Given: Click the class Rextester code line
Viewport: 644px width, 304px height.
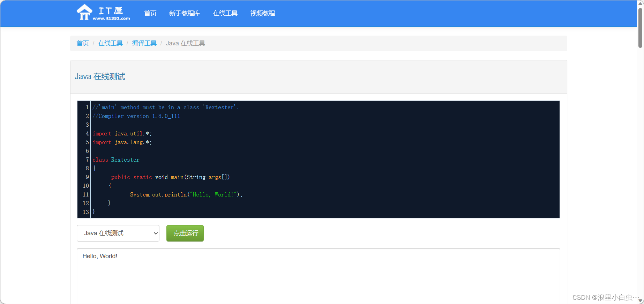Looking at the screenshot, I should click(x=116, y=160).
